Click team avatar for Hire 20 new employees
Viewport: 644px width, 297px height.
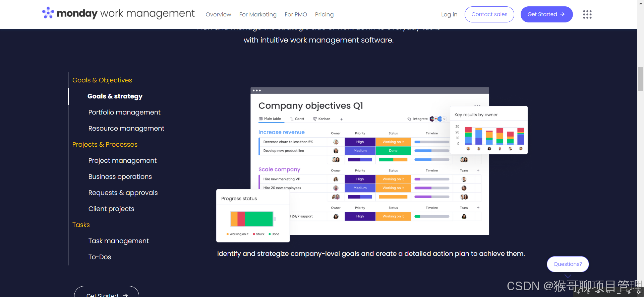coord(464,188)
